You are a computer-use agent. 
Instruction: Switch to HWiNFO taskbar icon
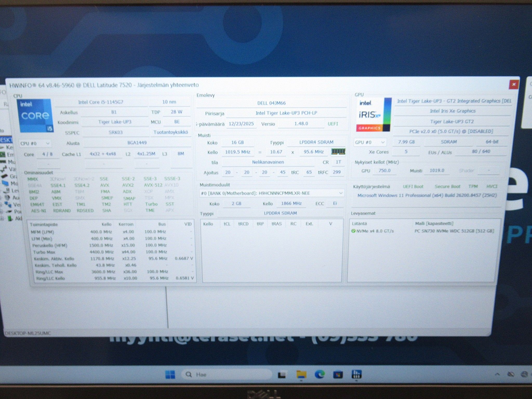[x=356, y=374]
